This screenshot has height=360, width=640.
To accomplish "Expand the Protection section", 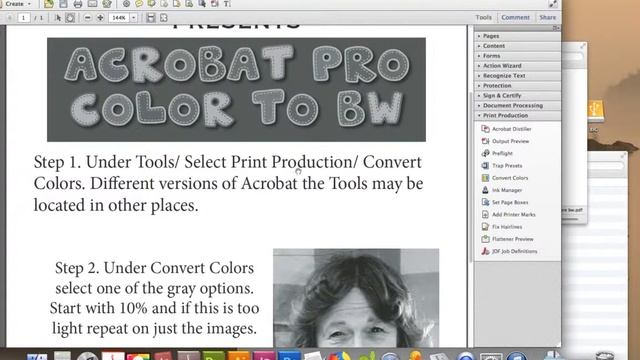I will click(x=517, y=86).
